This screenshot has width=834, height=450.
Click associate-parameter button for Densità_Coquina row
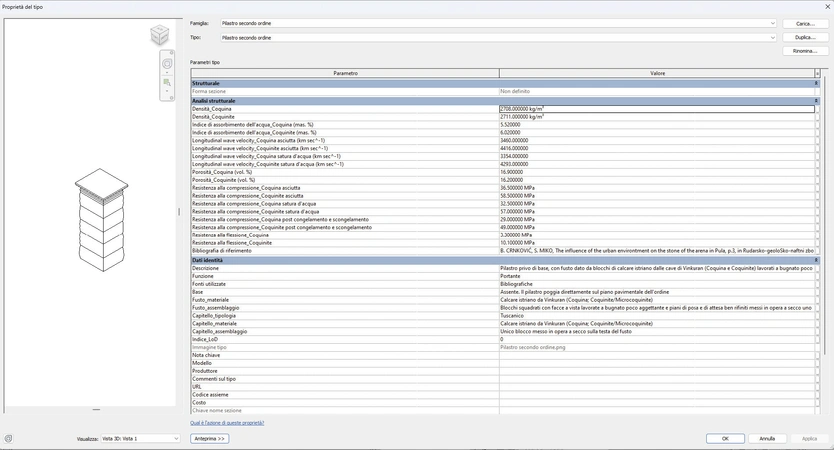[x=817, y=109]
